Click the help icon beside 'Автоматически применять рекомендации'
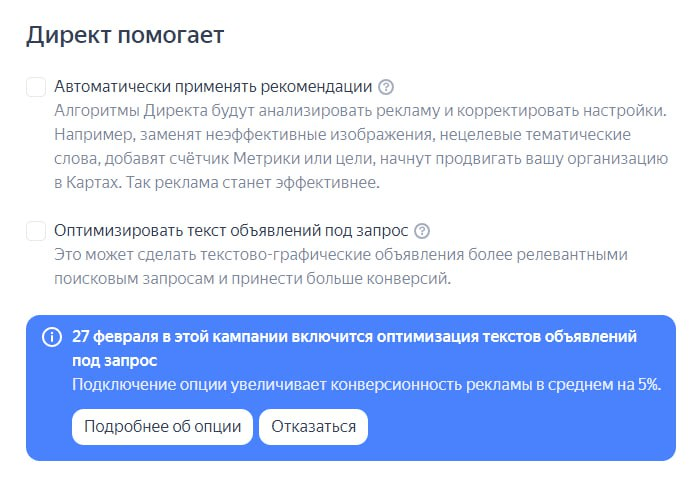 [x=386, y=87]
